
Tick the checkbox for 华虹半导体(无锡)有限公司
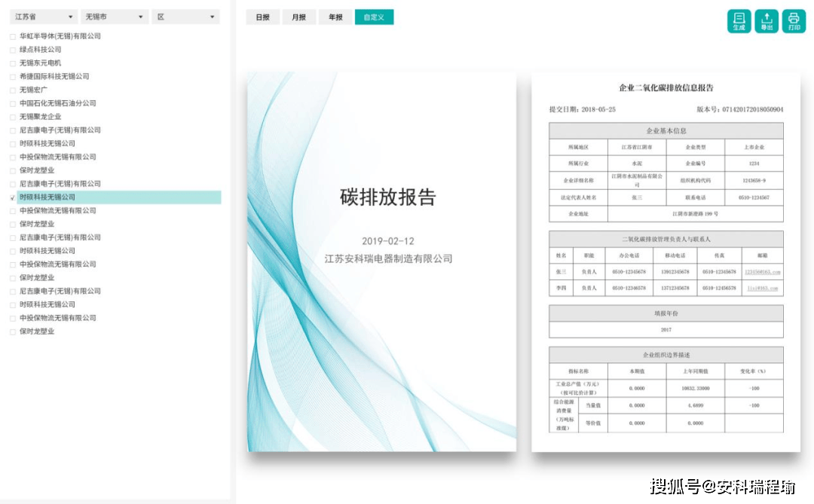coord(13,36)
